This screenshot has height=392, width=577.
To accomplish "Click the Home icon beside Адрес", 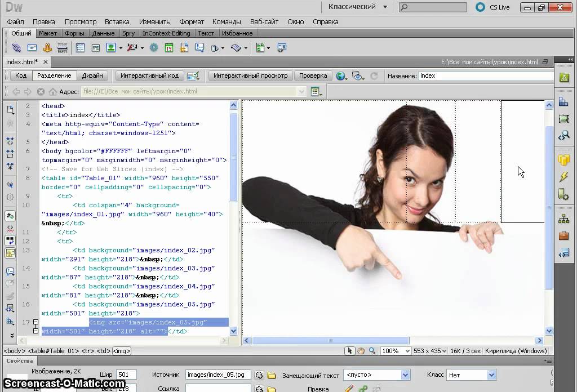I will [x=53, y=92].
